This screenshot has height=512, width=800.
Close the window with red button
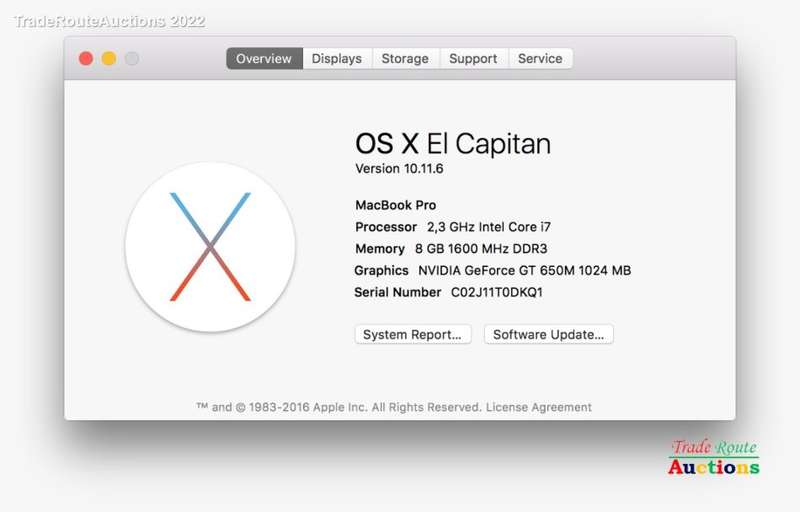pyautogui.click(x=86, y=59)
